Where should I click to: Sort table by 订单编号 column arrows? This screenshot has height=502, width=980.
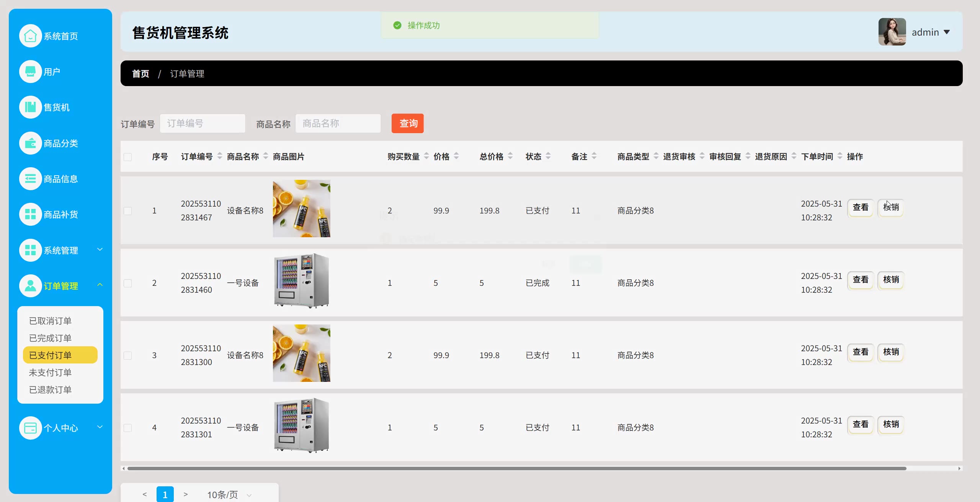[220, 156]
